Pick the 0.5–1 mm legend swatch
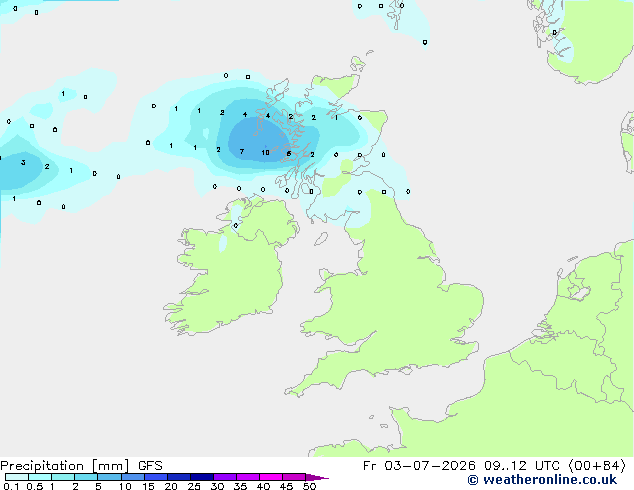 [x=40, y=477]
